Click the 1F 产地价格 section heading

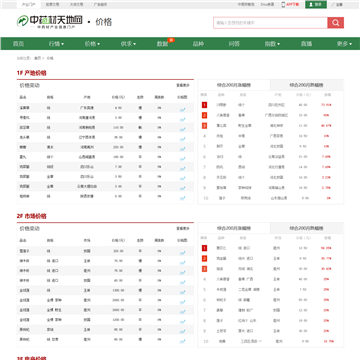(32, 73)
